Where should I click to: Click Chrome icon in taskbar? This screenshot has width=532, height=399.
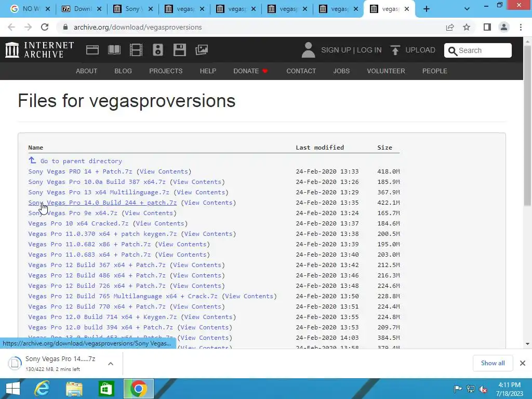[x=138, y=389]
